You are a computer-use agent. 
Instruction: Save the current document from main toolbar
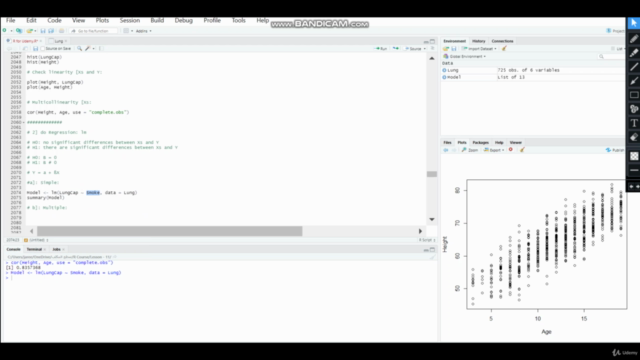(43, 31)
